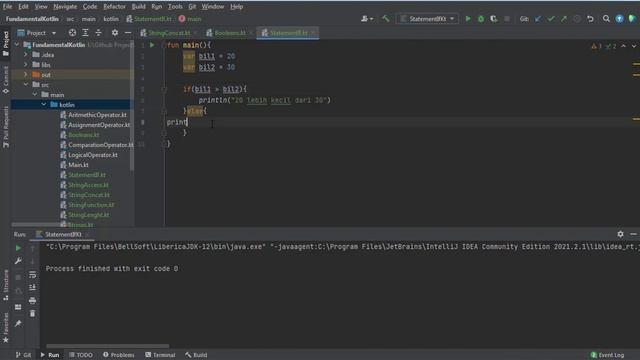Toggle the Structure side panel
The height and width of the screenshot is (360, 640).
[x=6, y=285]
